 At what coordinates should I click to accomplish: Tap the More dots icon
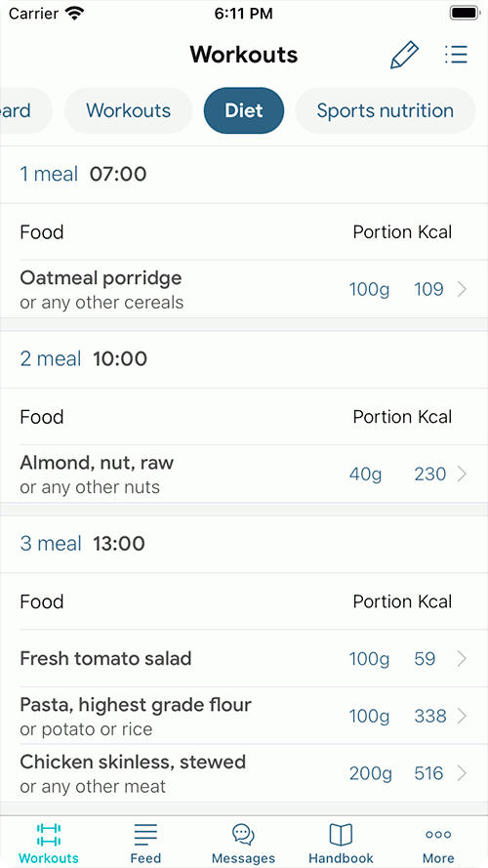coord(438,835)
